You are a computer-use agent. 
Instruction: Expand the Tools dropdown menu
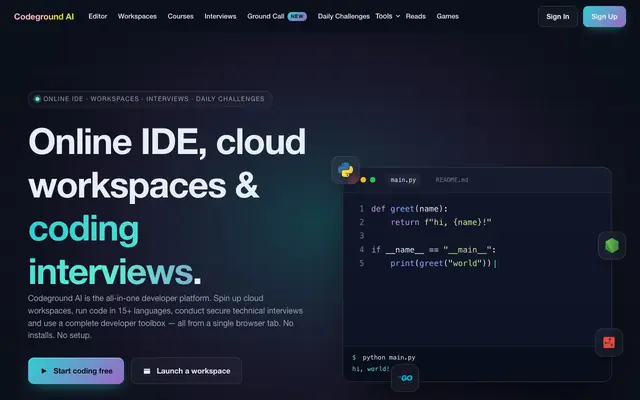387,16
